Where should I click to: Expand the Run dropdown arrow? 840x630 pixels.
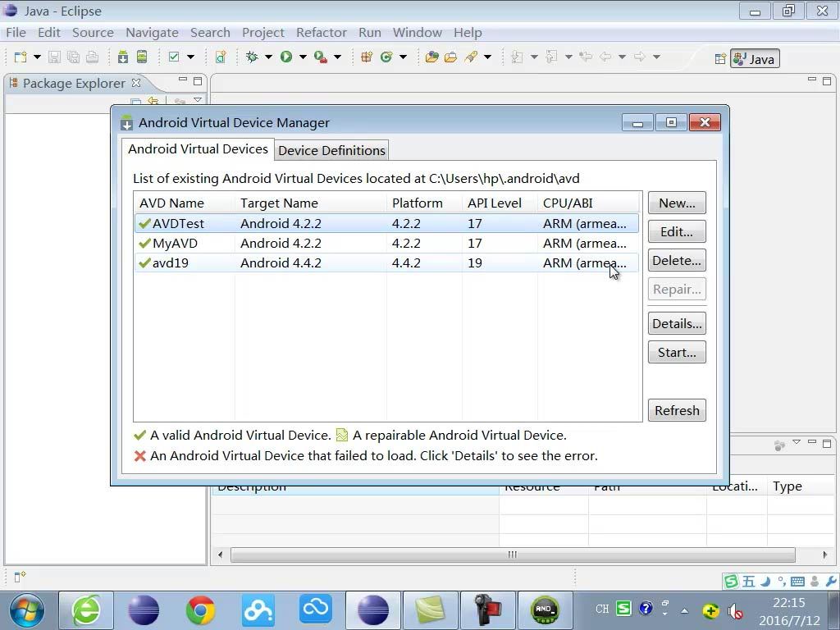point(303,57)
